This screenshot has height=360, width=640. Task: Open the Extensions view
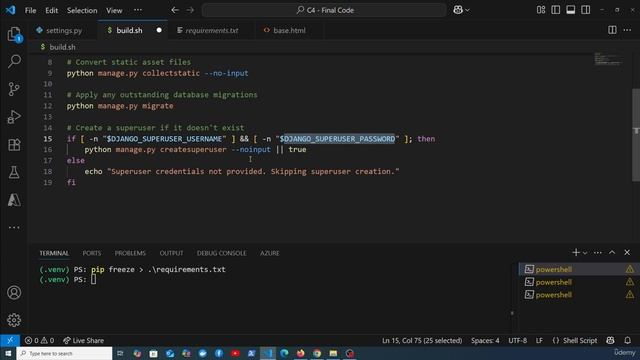[14, 144]
